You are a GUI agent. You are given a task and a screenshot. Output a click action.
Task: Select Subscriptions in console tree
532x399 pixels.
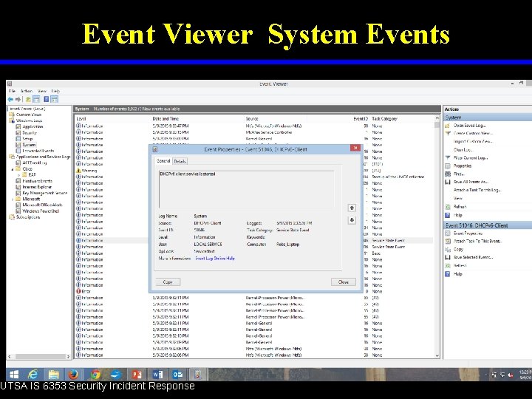[28, 217]
